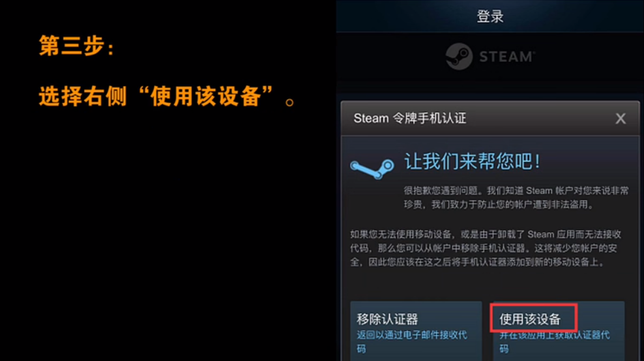Image resolution: width=644 pixels, height=361 pixels.
Task: Click the line starting 很抱歉您遇到问题
Action: (x=516, y=190)
